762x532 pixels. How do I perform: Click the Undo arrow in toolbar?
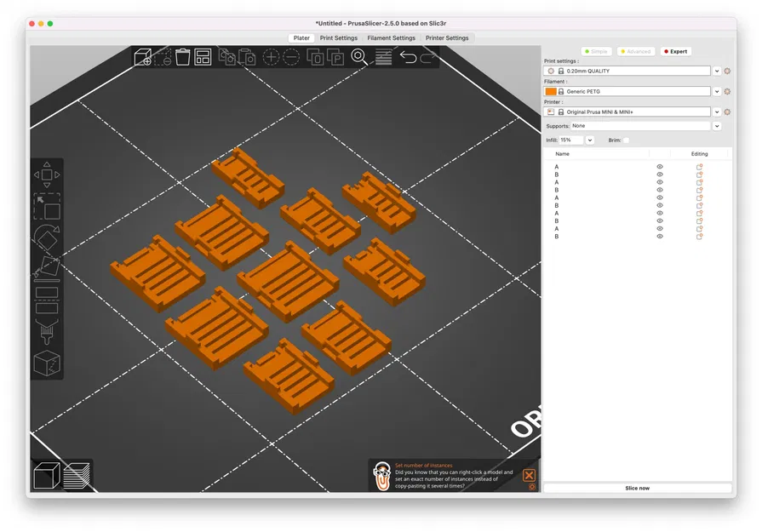[408, 57]
